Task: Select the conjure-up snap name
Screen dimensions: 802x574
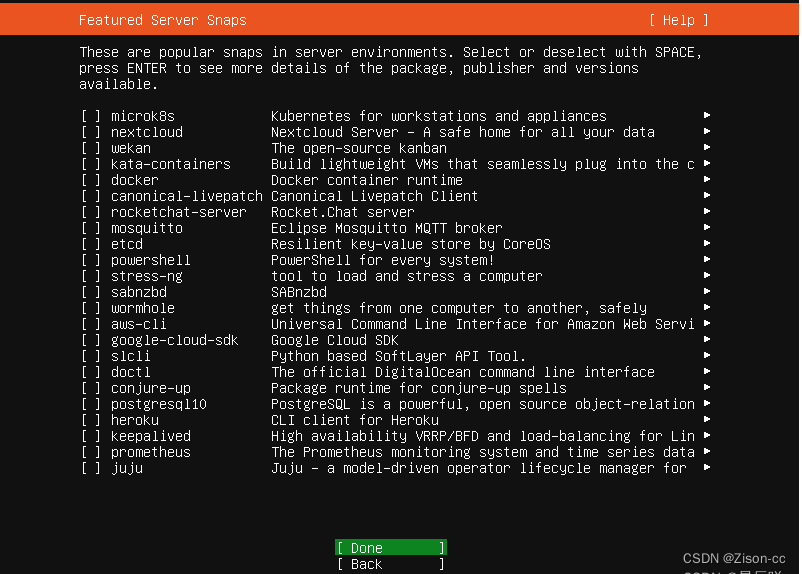Action: point(151,389)
